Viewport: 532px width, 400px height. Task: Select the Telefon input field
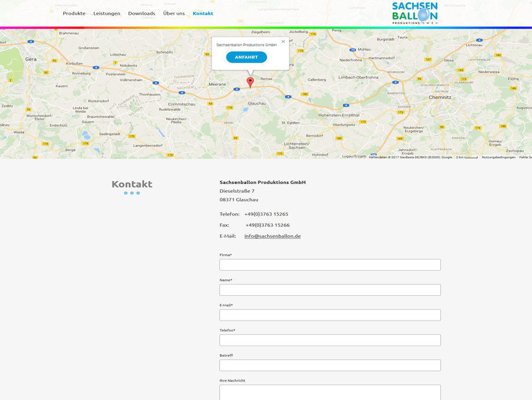tap(330, 340)
